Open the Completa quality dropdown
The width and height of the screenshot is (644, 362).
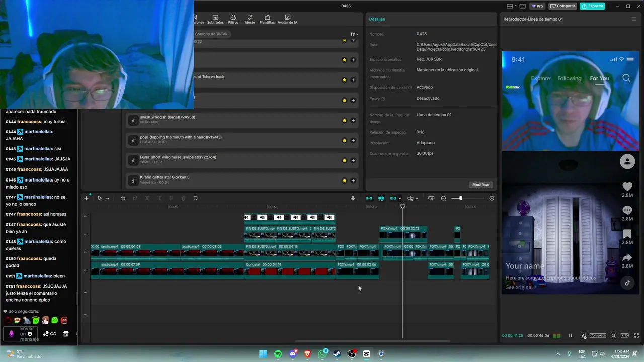click(598, 335)
